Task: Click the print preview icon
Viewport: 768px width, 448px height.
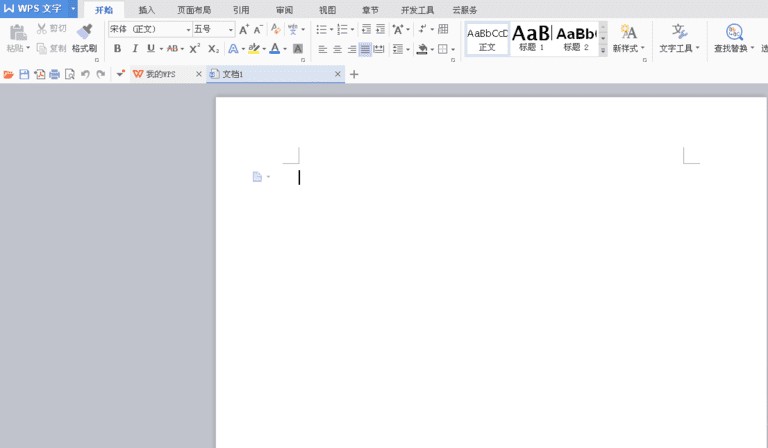Action: click(x=70, y=74)
